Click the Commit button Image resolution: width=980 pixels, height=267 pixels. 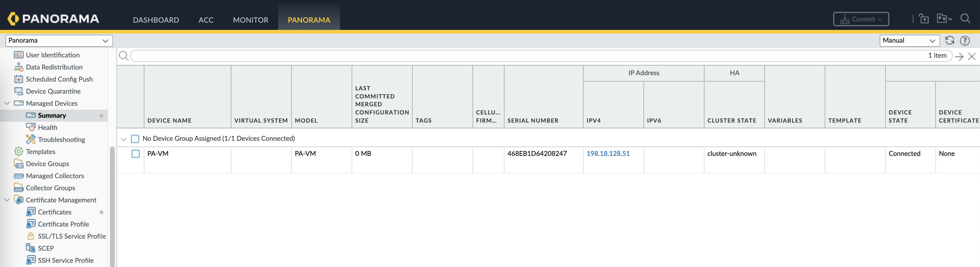click(861, 19)
